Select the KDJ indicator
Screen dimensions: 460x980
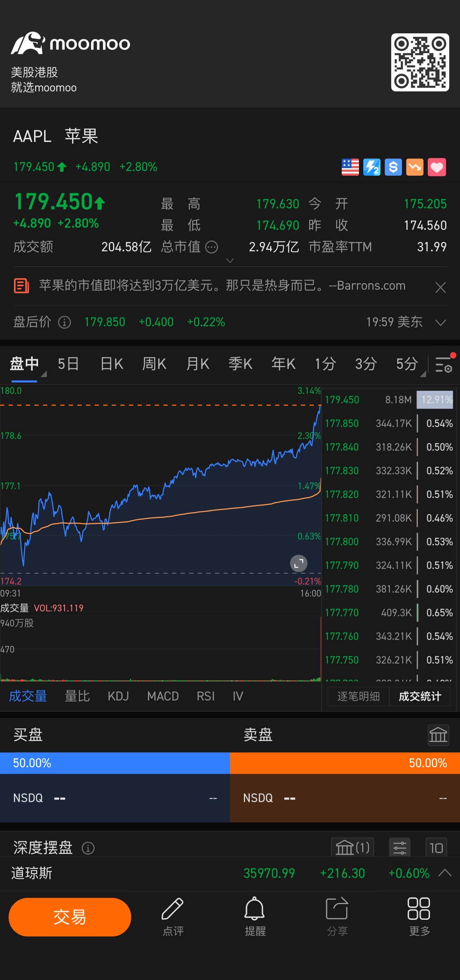(118, 696)
